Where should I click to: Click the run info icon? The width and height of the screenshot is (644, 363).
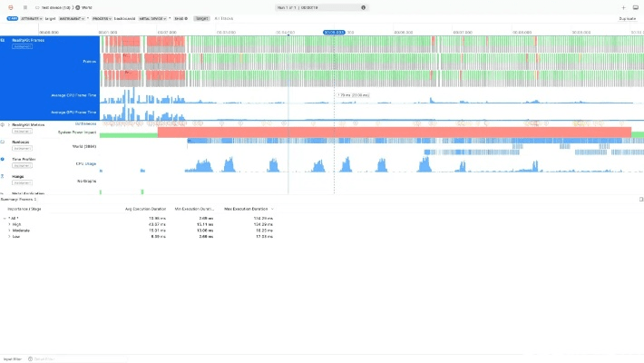click(x=364, y=6)
